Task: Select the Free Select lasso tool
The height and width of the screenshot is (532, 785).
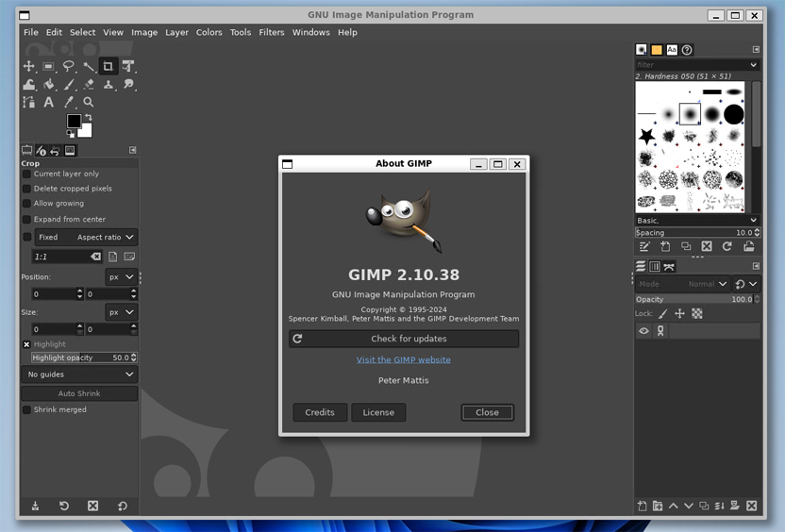Action: tap(69, 66)
